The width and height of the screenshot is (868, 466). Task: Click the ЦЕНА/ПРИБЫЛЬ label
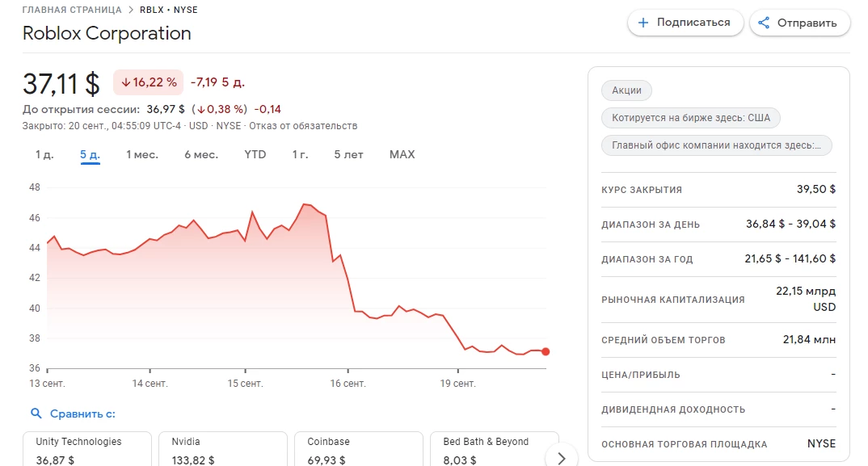tap(640, 375)
